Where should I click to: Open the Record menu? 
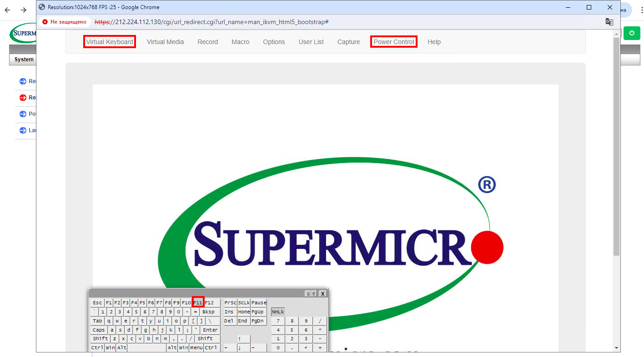click(207, 42)
